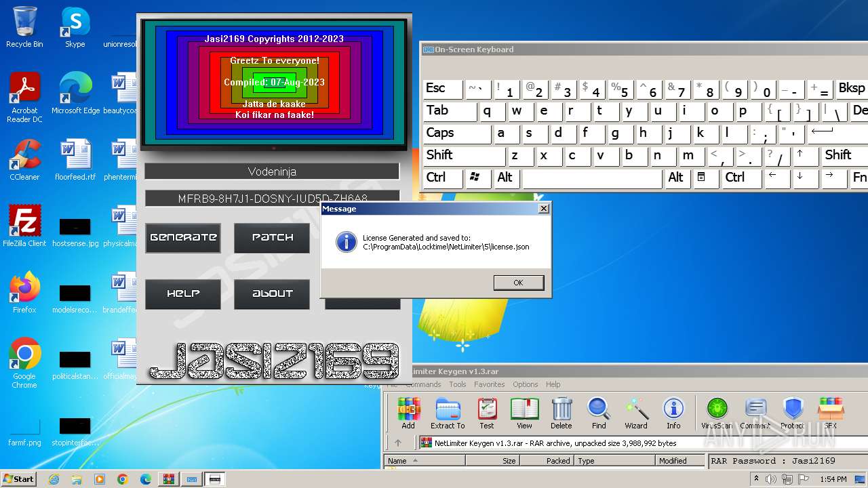Click the Add icon in WinRAR toolbar

[408, 413]
